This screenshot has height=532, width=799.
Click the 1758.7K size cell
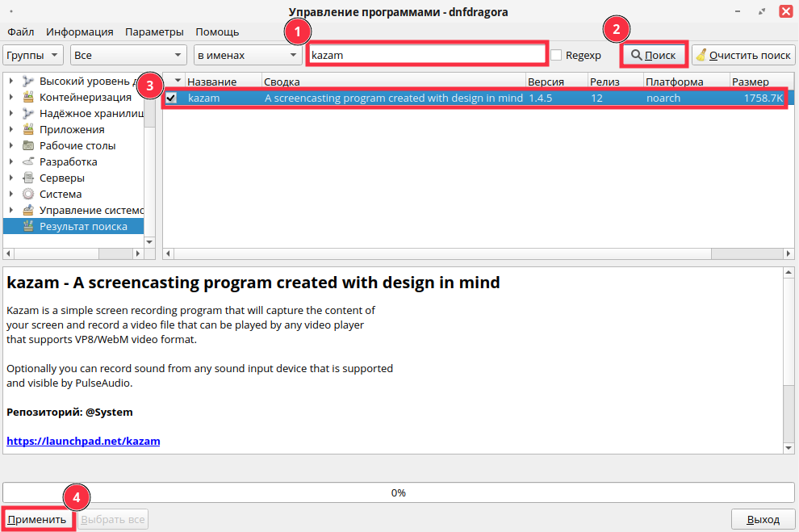763,98
